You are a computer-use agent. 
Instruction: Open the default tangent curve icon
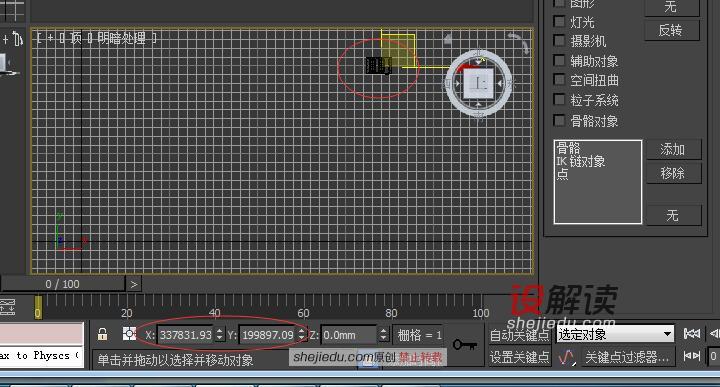click(x=566, y=357)
